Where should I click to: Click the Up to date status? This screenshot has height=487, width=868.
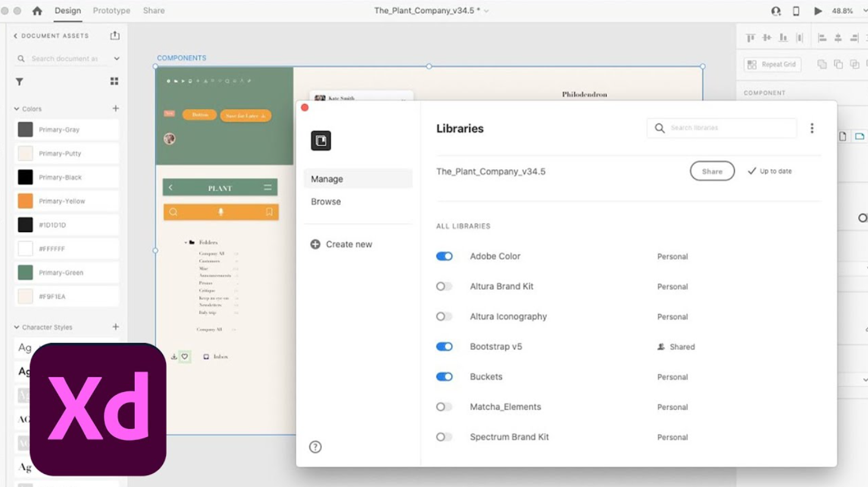pos(769,171)
